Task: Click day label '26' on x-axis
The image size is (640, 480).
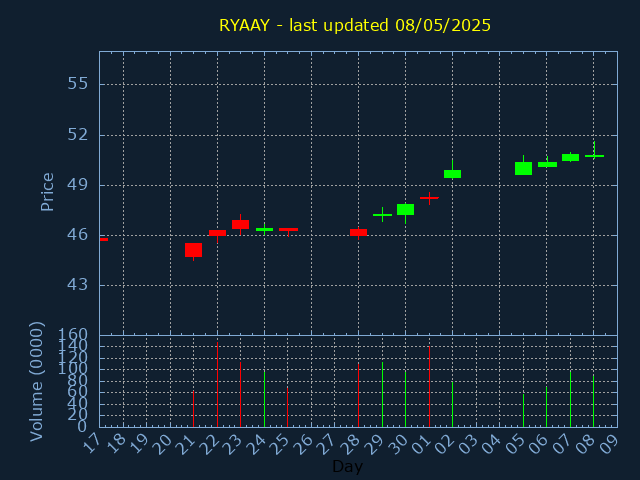Action: [304, 443]
